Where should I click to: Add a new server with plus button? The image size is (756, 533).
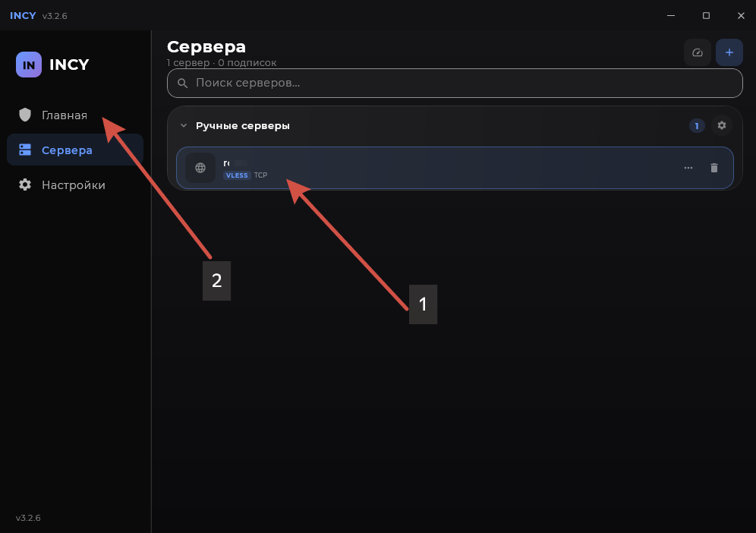click(x=729, y=52)
